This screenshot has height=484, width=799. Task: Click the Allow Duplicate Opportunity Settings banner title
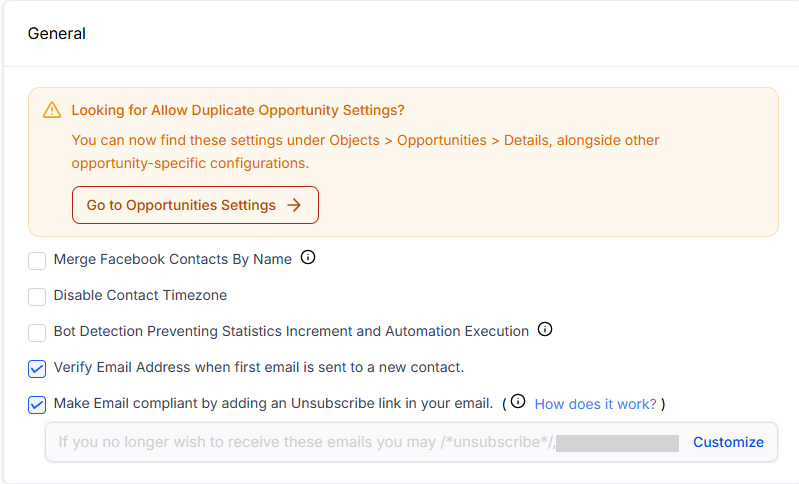[x=238, y=110]
